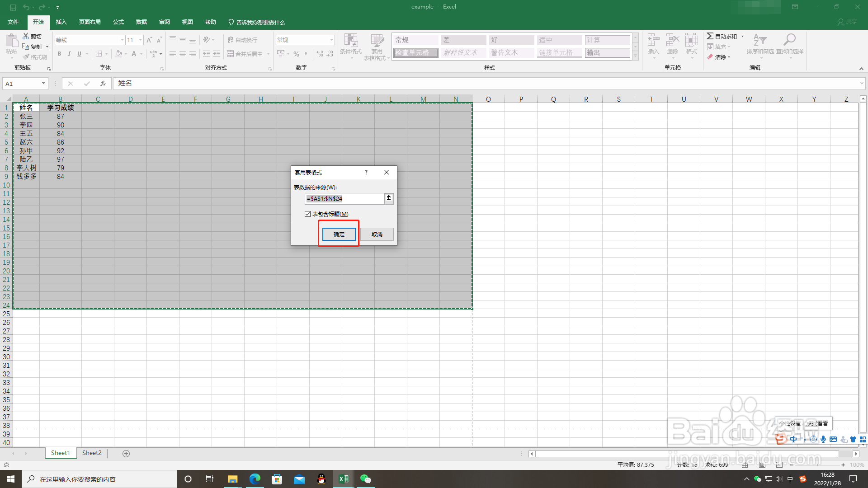Viewport: 868px width, 488px height.
Task: Toggle underline formatting in the ribbon
Action: coord(79,54)
